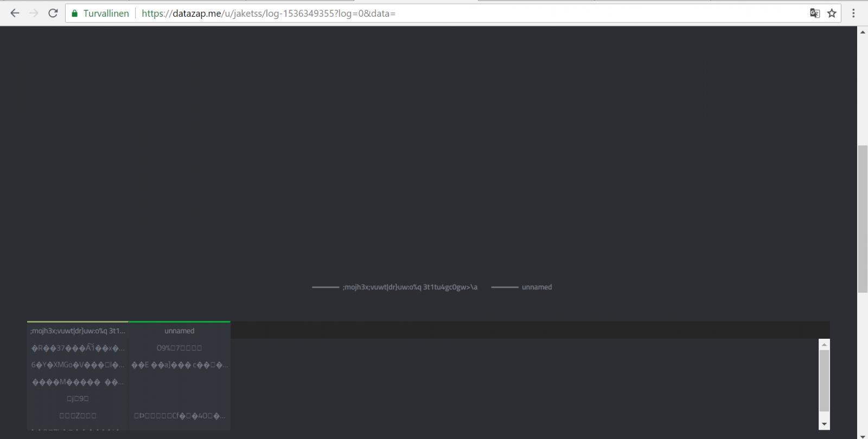Screen dimensions: 868x439
Task: Select the '09%' cell under unnamed column
Action: click(x=180, y=348)
